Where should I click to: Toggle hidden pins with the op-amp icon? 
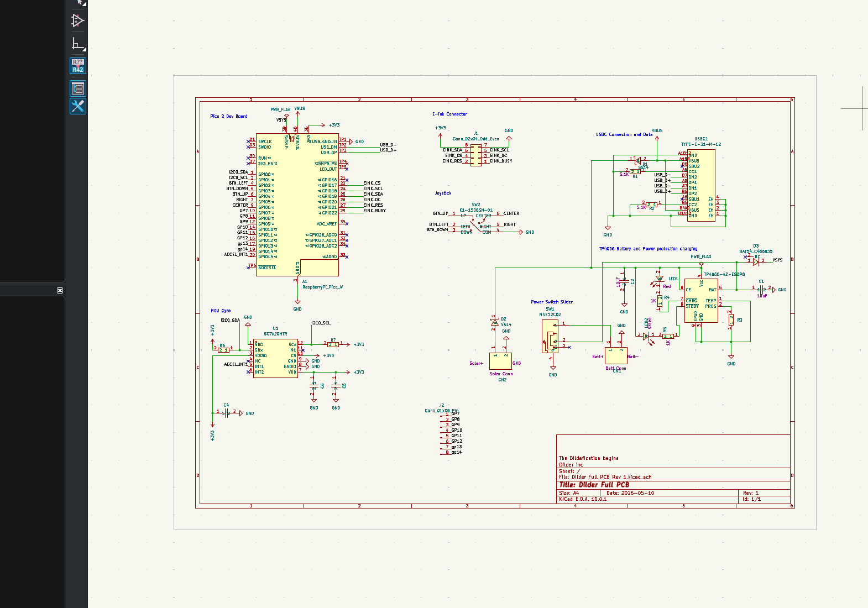tap(77, 21)
